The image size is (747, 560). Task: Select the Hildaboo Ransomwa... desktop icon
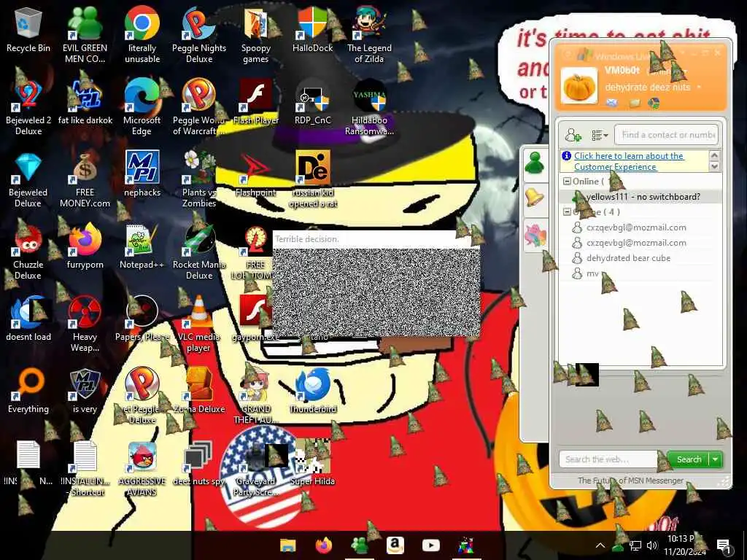tap(369, 108)
